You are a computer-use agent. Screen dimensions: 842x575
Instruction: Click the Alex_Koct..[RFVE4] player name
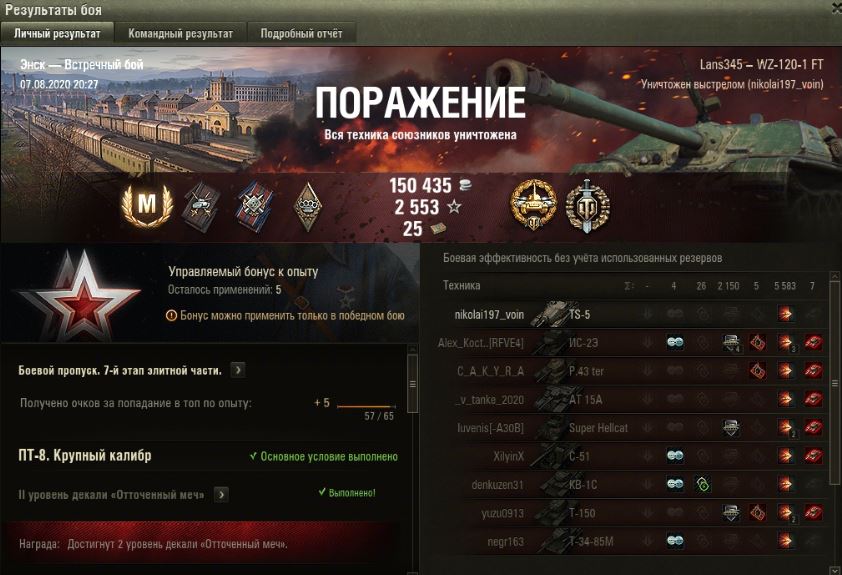point(481,343)
